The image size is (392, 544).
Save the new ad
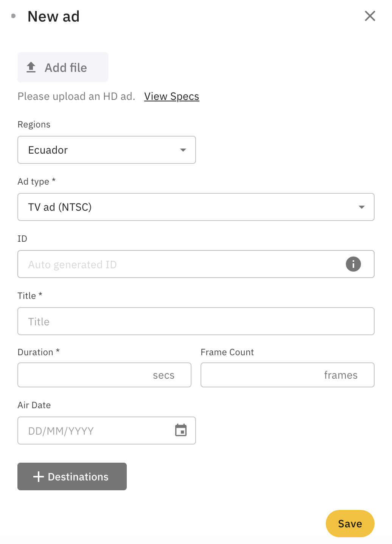click(x=350, y=524)
